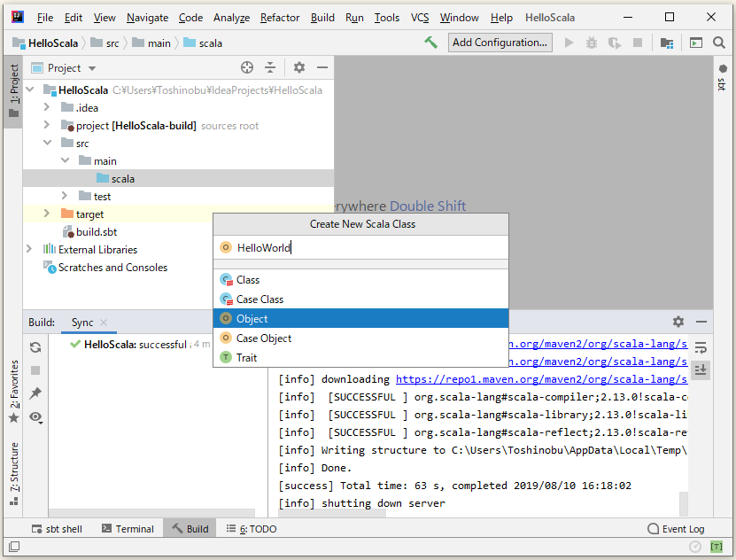Close the Sync tab
736x560 pixels.
pyautogui.click(x=104, y=323)
